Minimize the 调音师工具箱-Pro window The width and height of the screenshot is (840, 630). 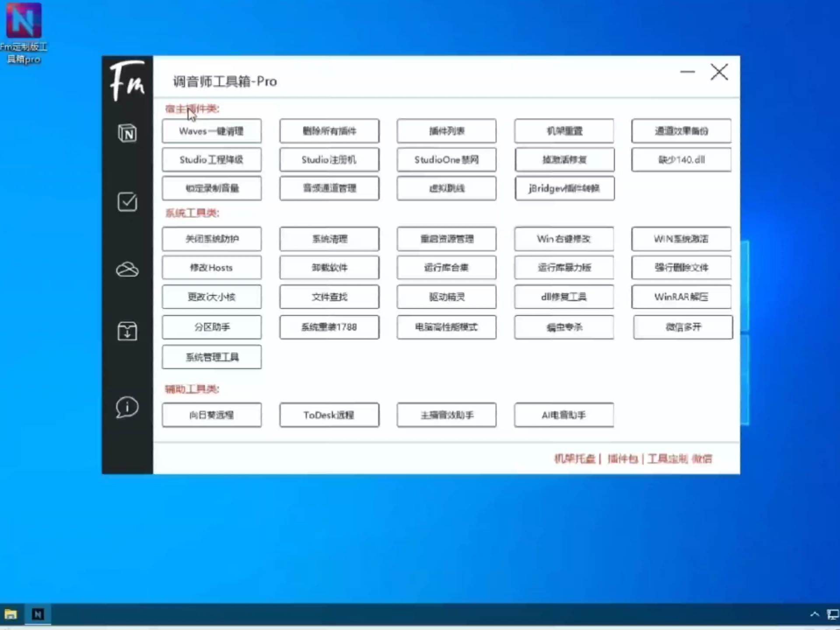(688, 72)
